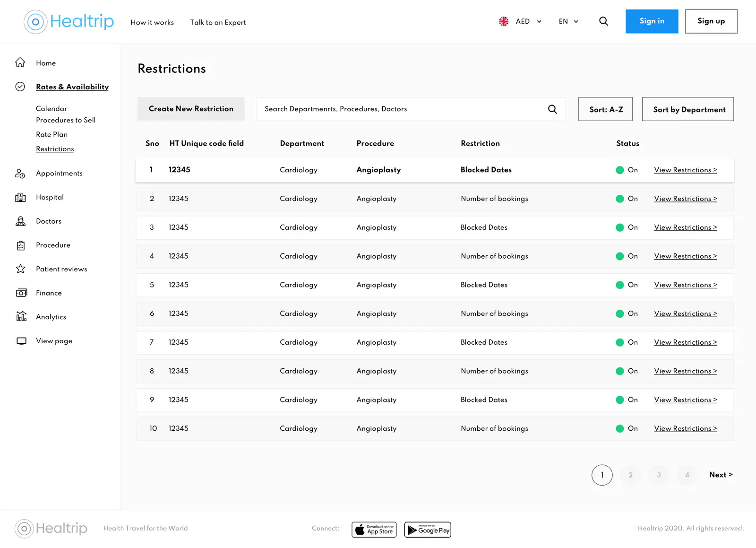Image resolution: width=756 pixels, height=548 pixels.
Task: Select the Hospital building icon
Action: [x=20, y=197]
